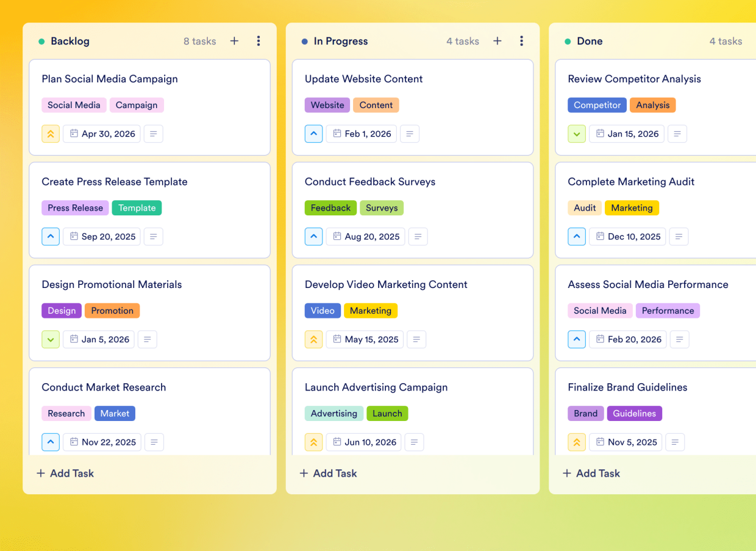The height and width of the screenshot is (551, 756).
Task: Click the plus icon in the Backlog header
Action: pyautogui.click(x=234, y=41)
